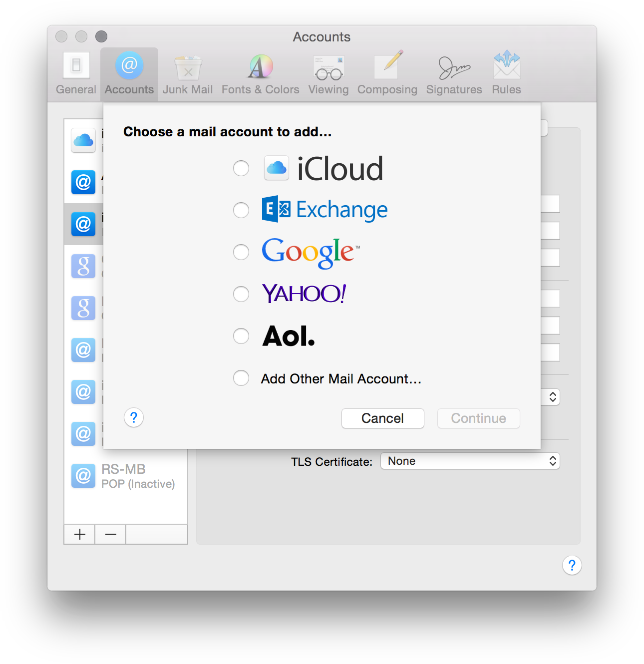Screen dimensions: 644x664
Task: Add a new account with plus button
Action: 80,534
